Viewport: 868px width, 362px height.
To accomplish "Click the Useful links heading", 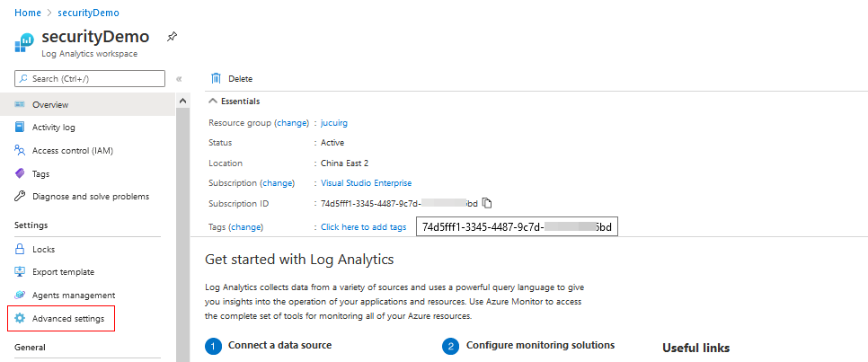I will click(695, 348).
